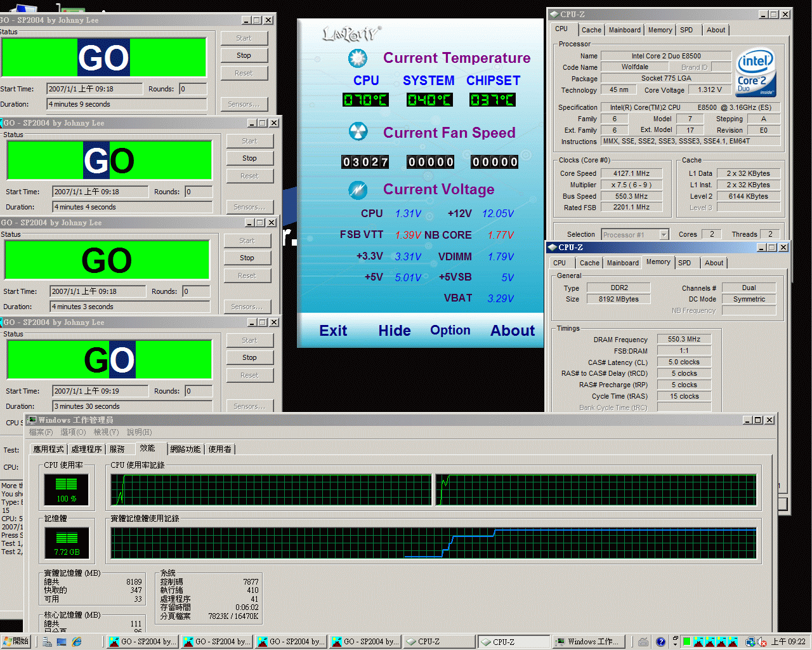Screen dimensions: 812x650
Task: Click the keyboard icon in the taskbar
Action: coord(643,642)
